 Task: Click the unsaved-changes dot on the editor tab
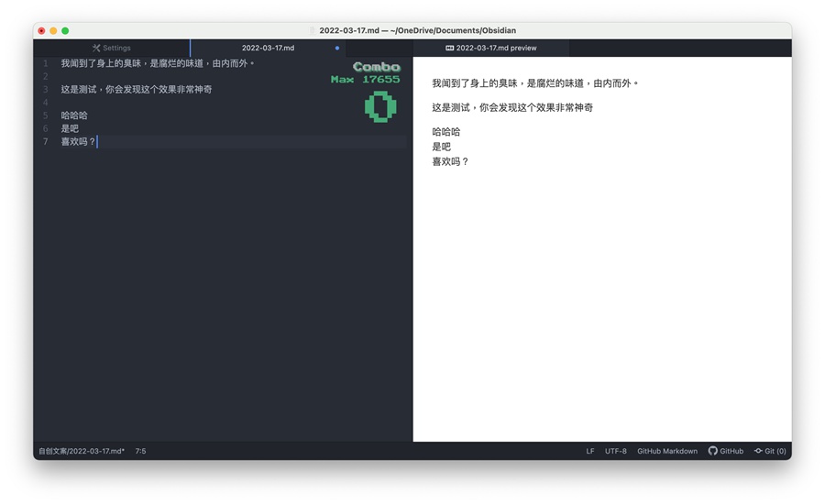coord(337,48)
